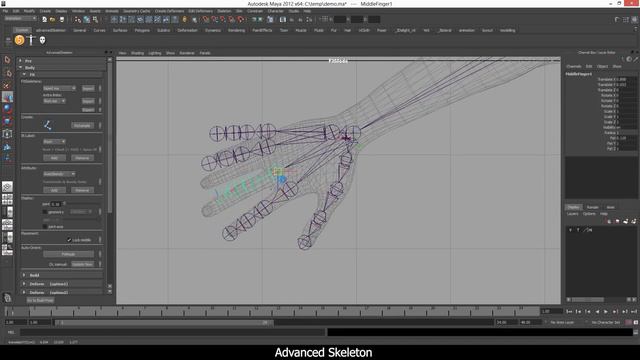Click the face mask shelf icon
This screenshot has height=360, width=640.
pyautogui.click(x=42, y=40)
